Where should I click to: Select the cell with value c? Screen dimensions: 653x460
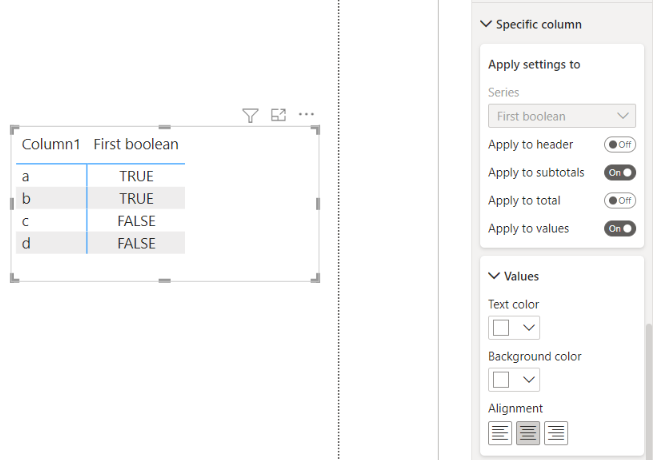pyautogui.click(x=51, y=221)
